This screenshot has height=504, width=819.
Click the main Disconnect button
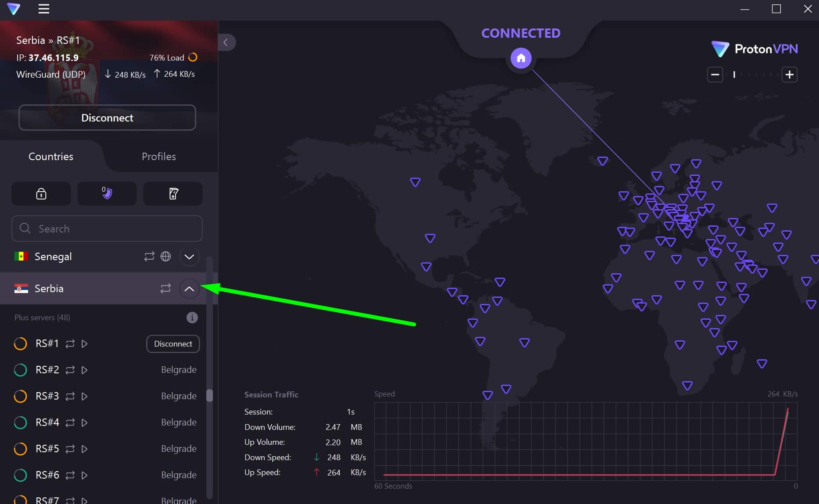(x=107, y=118)
